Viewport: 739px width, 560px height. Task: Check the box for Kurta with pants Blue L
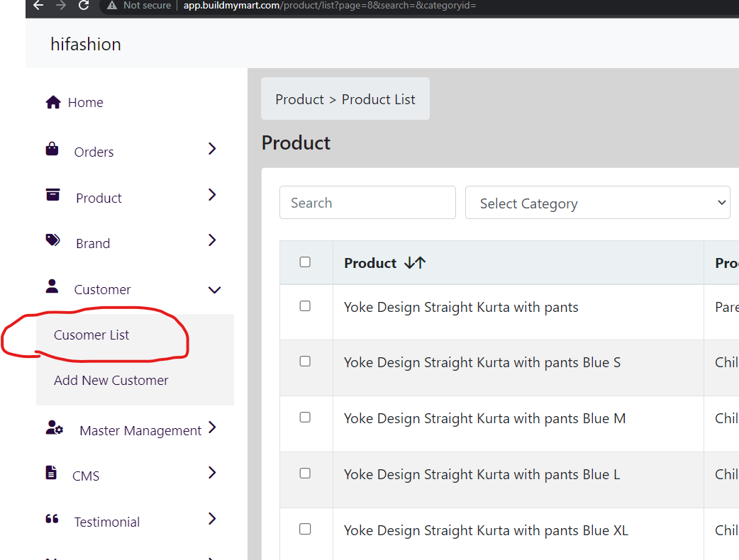(x=305, y=474)
